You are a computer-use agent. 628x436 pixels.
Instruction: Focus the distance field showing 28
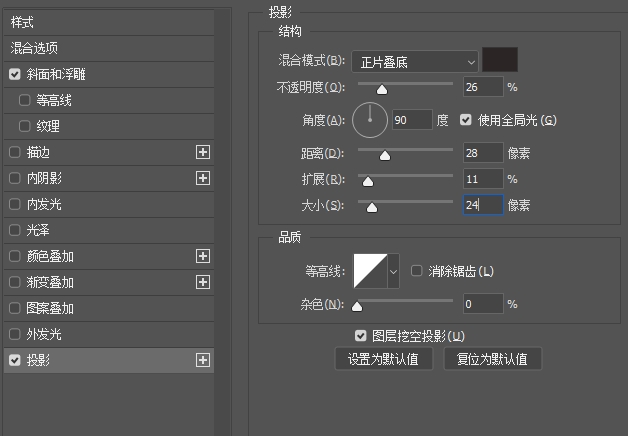(x=483, y=153)
